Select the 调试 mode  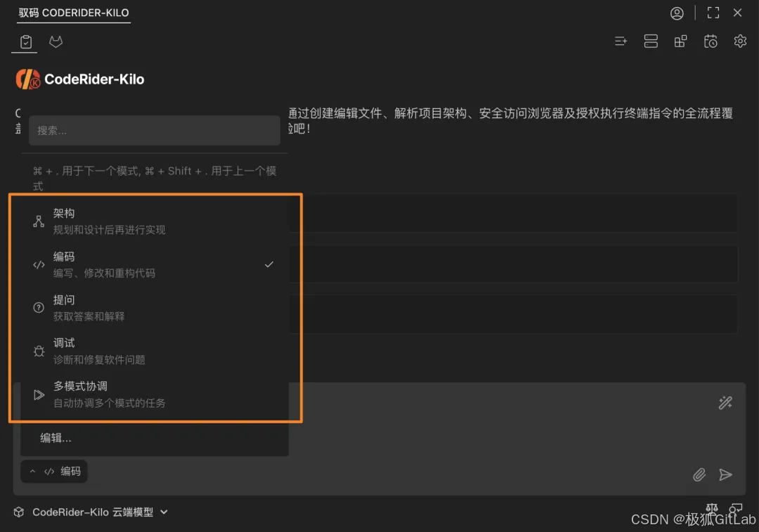155,351
